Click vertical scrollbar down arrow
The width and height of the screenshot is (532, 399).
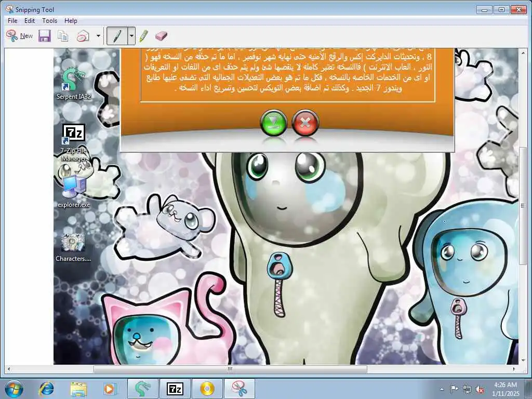pyautogui.click(x=523, y=361)
